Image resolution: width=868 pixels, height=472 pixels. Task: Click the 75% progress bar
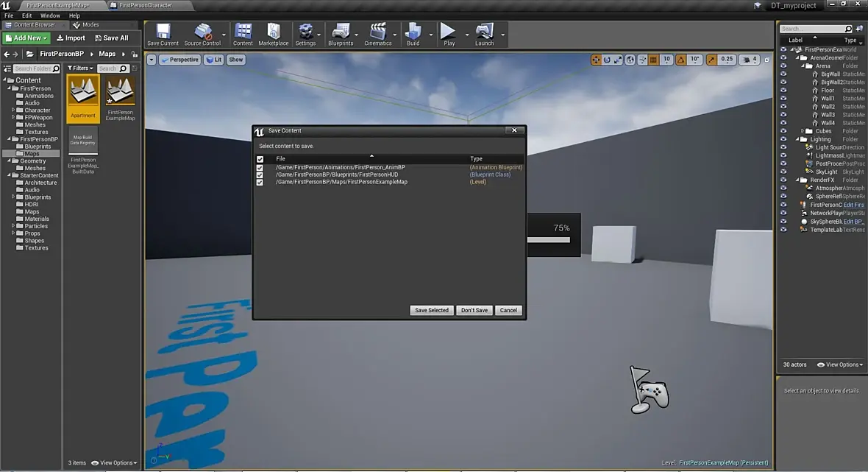pos(549,240)
